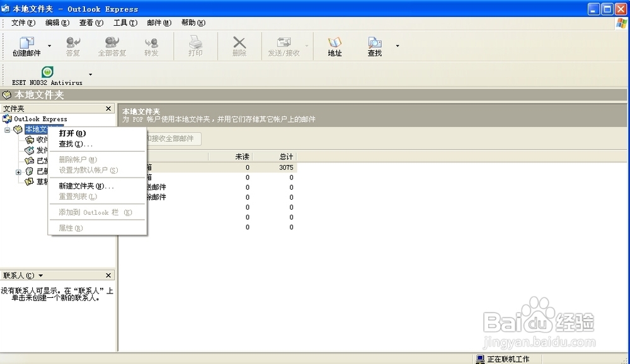Image resolution: width=630 pixels, height=364 pixels.
Task: Click the 发送/接收 (Send/Receive) icon
Action: 283,45
